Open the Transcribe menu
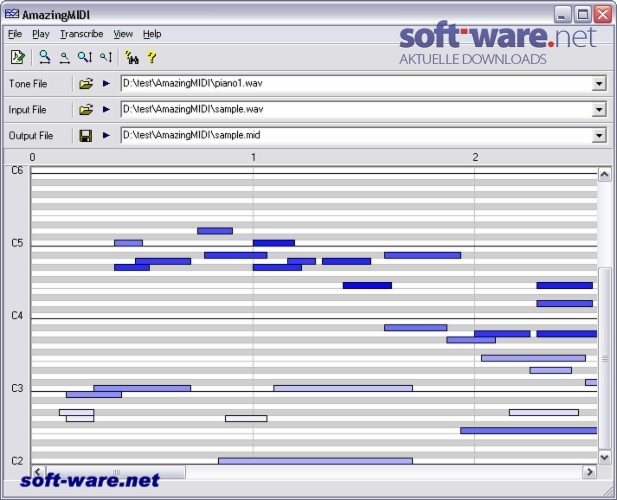 (x=81, y=34)
